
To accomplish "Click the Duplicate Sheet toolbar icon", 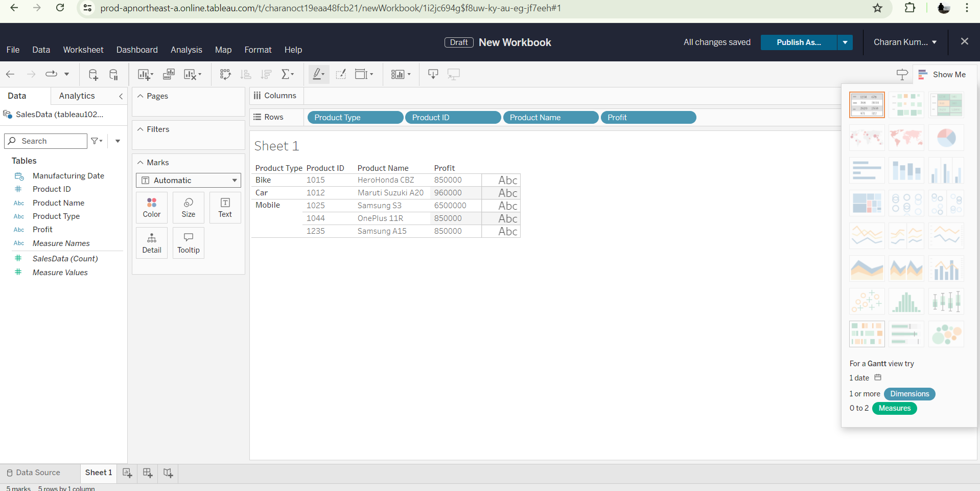I will (x=169, y=74).
